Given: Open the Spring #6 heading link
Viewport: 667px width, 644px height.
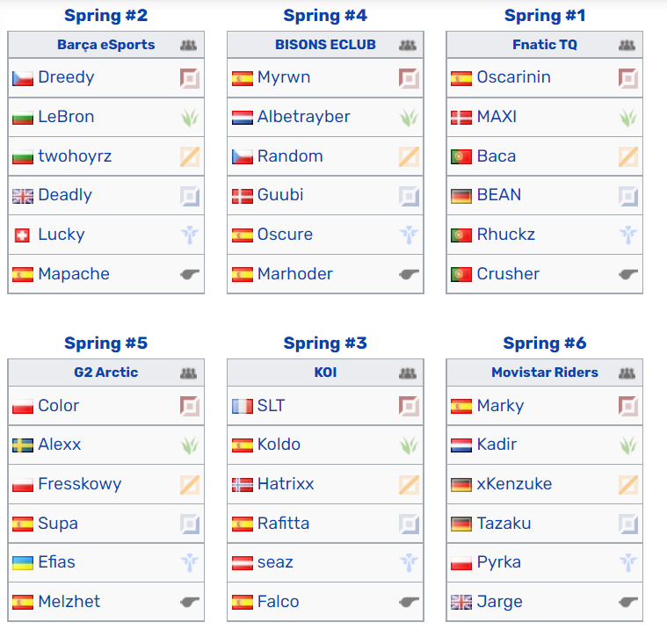Looking at the screenshot, I should pyautogui.click(x=545, y=344).
